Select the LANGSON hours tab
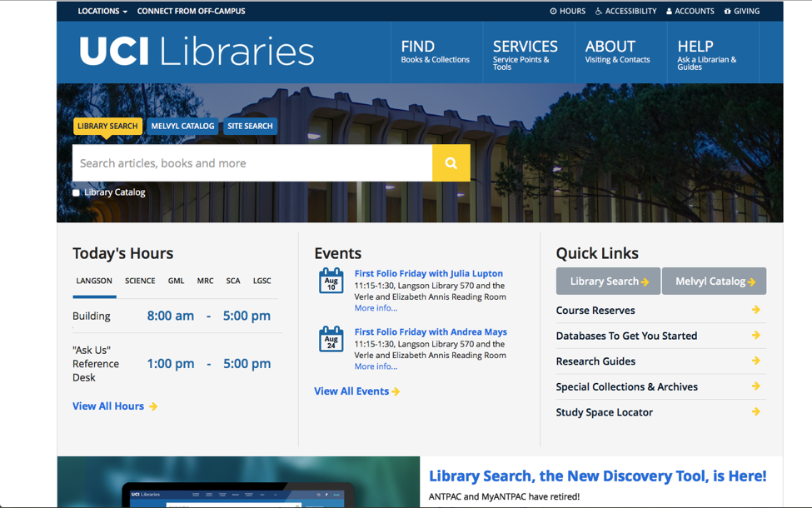Screen dimensions: 812x508 click(x=94, y=281)
